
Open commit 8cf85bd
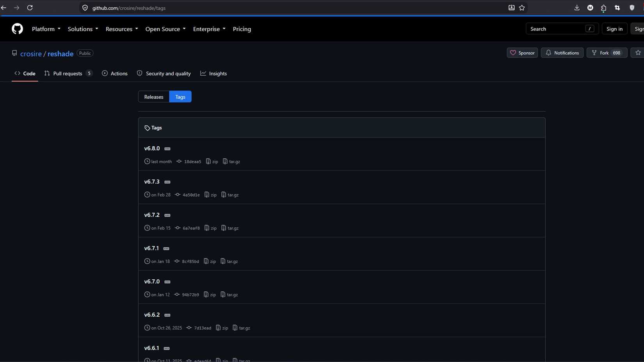pos(187,261)
